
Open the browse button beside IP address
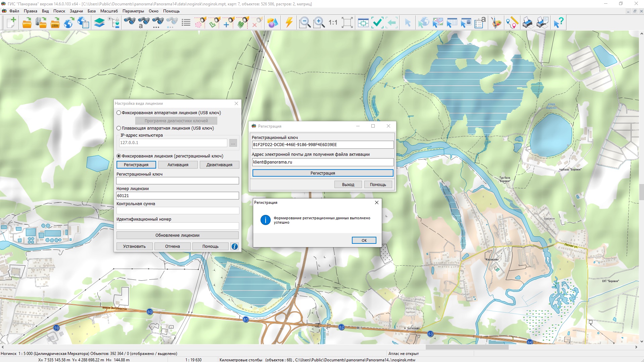click(233, 143)
